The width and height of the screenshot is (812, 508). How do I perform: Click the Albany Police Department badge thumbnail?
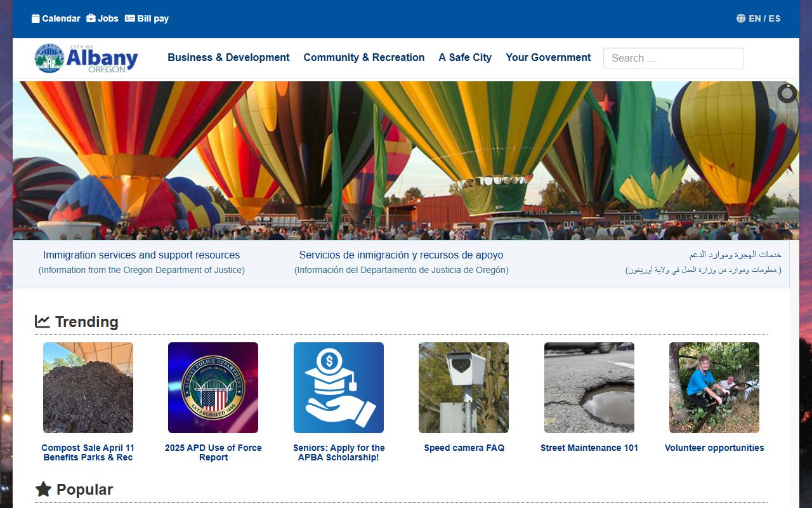click(213, 388)
